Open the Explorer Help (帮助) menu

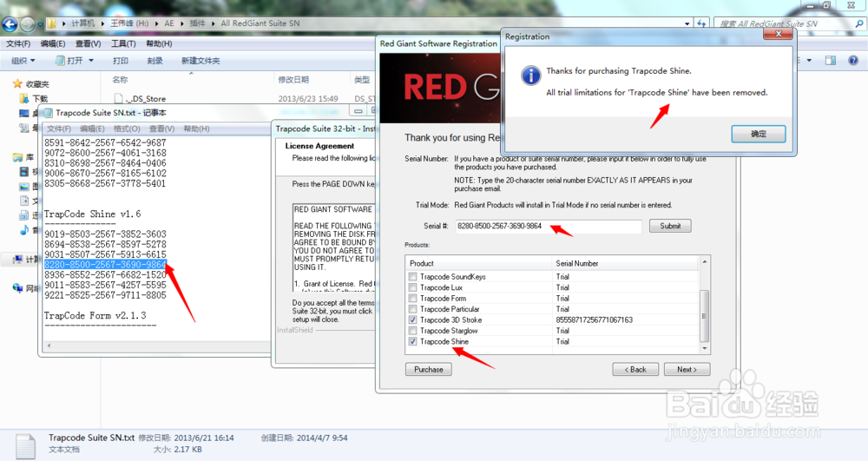(x=159, y=43)
